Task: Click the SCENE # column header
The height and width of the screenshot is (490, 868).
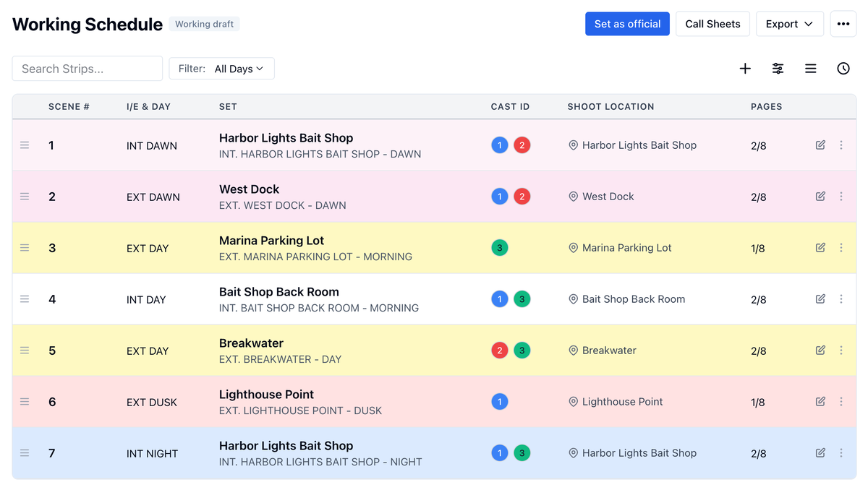Action: [69, 106]
